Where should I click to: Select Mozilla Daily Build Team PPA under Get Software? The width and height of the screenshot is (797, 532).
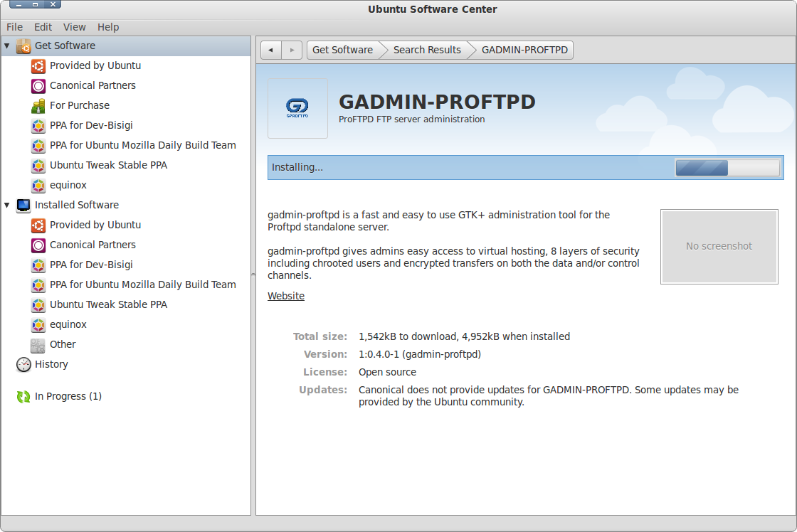[x=143, y=145]
